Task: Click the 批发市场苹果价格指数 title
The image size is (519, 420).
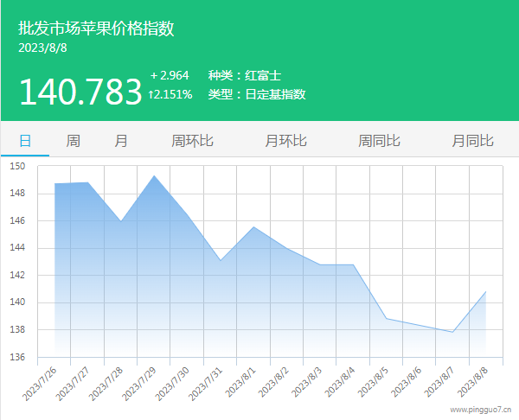Action: [x=96, y=29]
